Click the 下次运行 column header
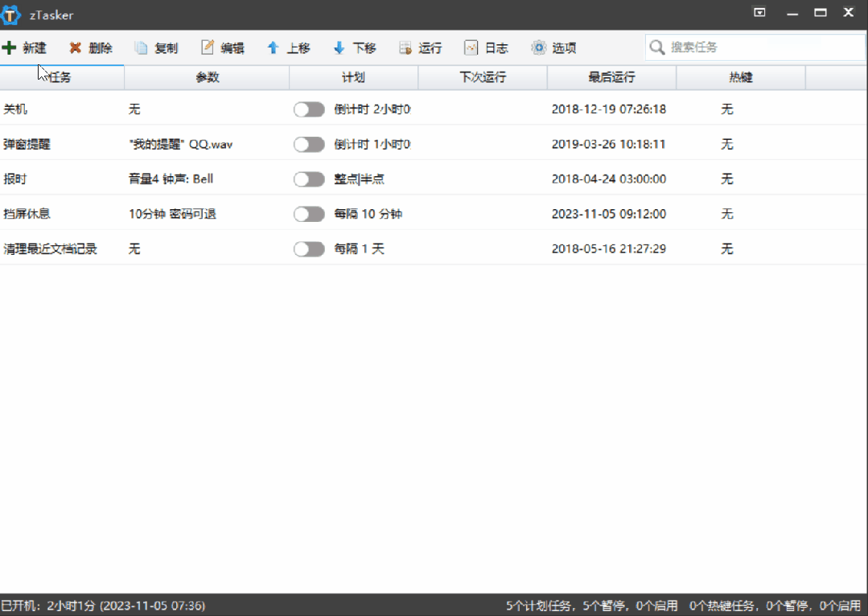This screenshot has width=868, height=616. point(482,76)
